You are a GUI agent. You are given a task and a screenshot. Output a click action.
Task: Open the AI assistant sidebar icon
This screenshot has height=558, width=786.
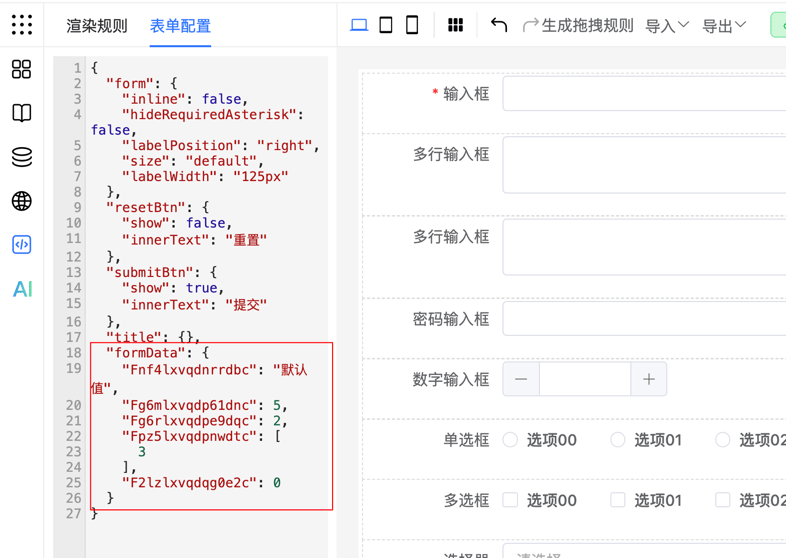(x=22, y=289)
